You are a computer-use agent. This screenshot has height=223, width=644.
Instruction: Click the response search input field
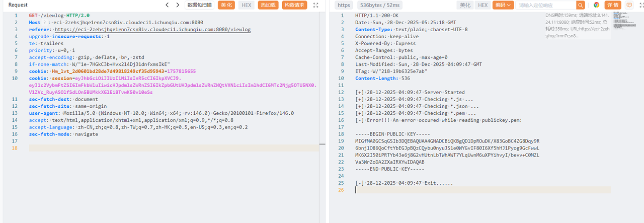[x=545, y=5]
